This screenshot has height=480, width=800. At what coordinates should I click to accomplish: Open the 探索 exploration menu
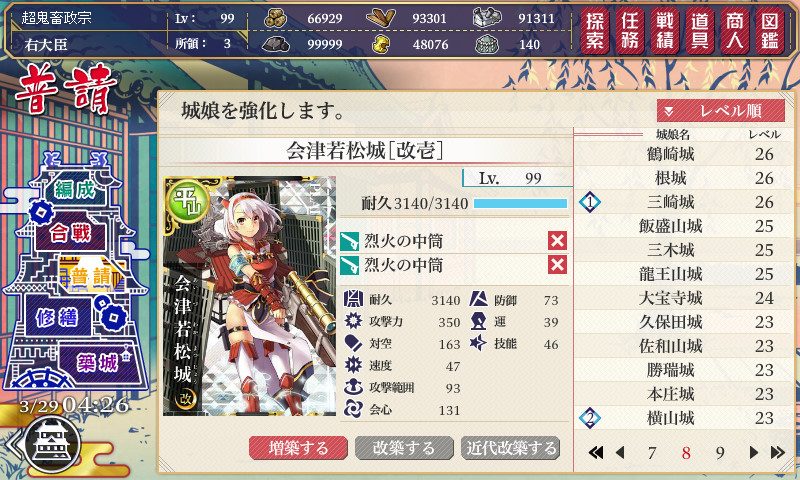click(x=595, y=31)
